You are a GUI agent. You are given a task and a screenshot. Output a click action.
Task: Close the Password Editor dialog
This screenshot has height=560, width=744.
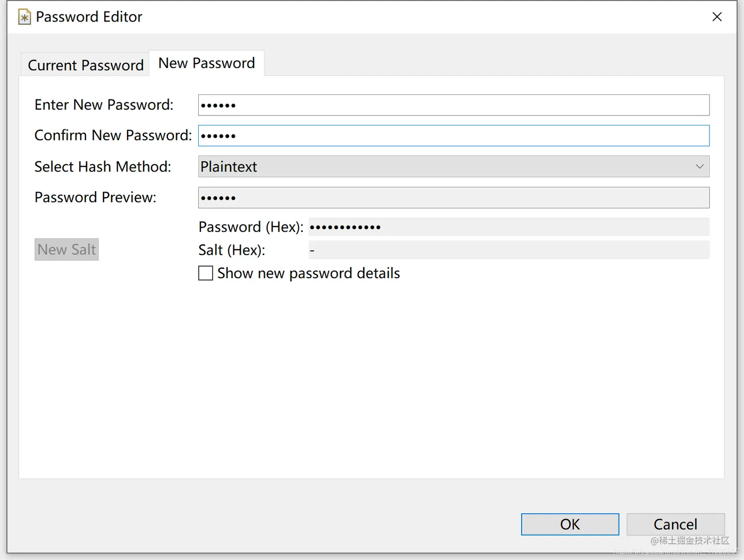[x=717, y=17]
